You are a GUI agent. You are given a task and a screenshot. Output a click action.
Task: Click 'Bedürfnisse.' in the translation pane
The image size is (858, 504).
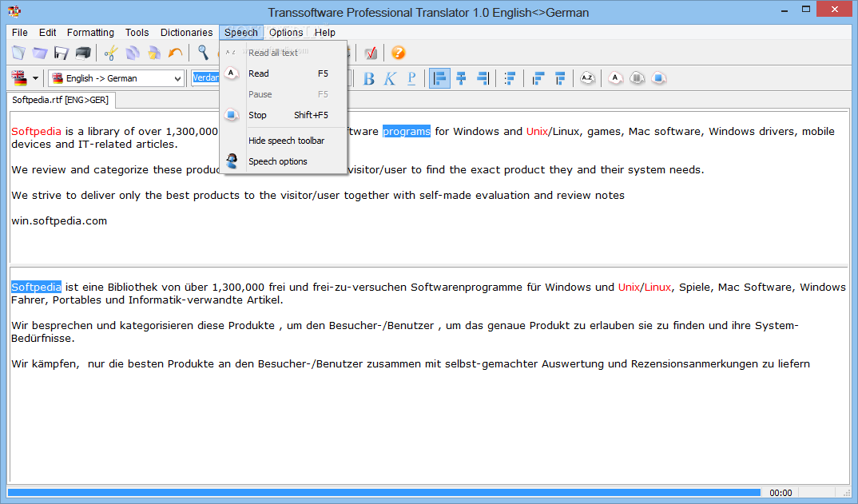tap(43, 338)
